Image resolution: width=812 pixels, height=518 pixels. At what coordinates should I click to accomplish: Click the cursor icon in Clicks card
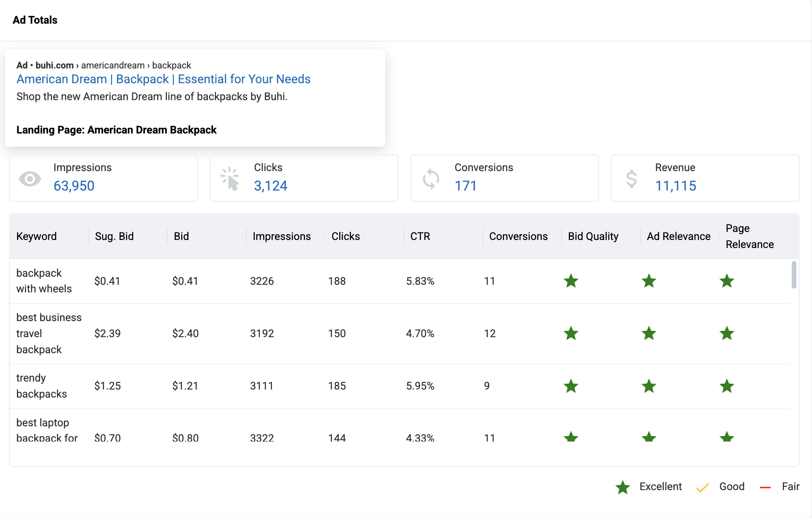pyautogui.click(x=230, y=179)
